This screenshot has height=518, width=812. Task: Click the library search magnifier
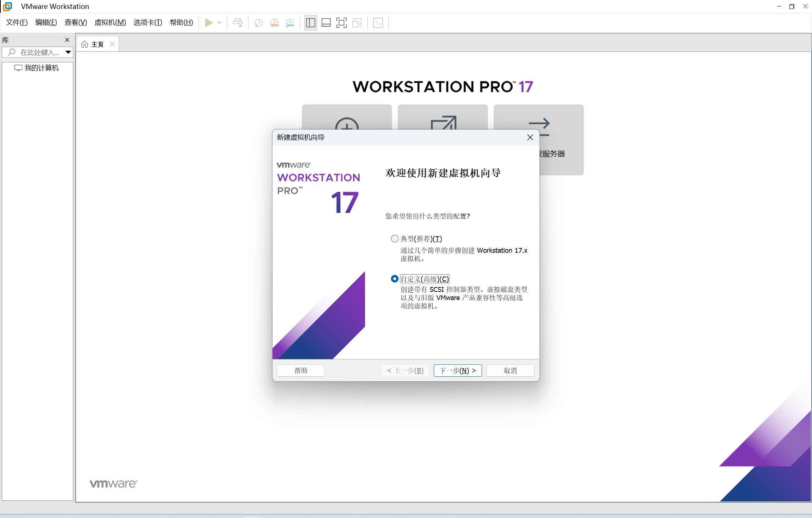click(x=12, y=52)
